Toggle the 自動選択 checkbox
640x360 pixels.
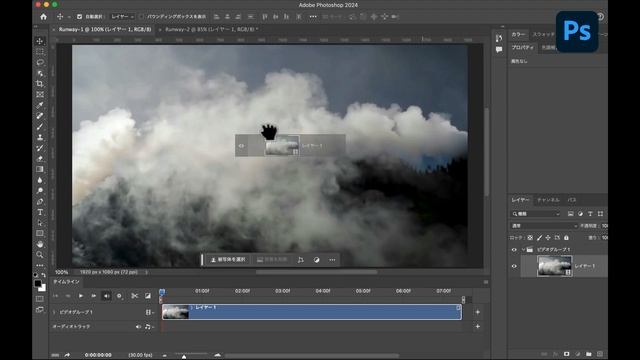click(79, 17)
